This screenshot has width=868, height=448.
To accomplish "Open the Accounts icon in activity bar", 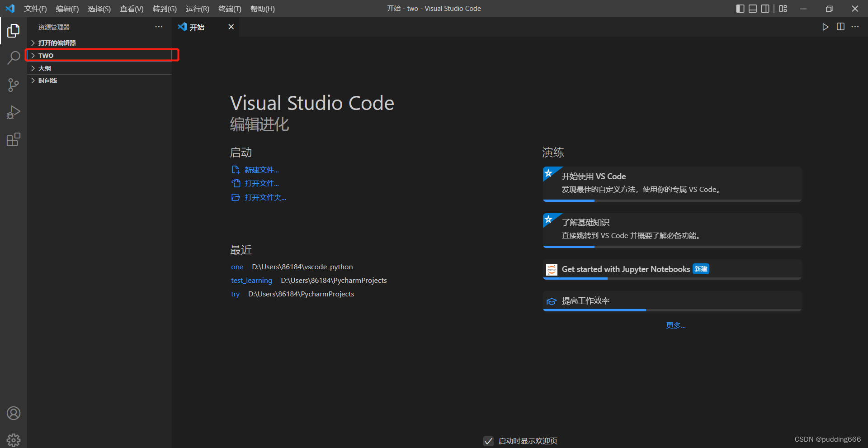I will tap(14, 413).
